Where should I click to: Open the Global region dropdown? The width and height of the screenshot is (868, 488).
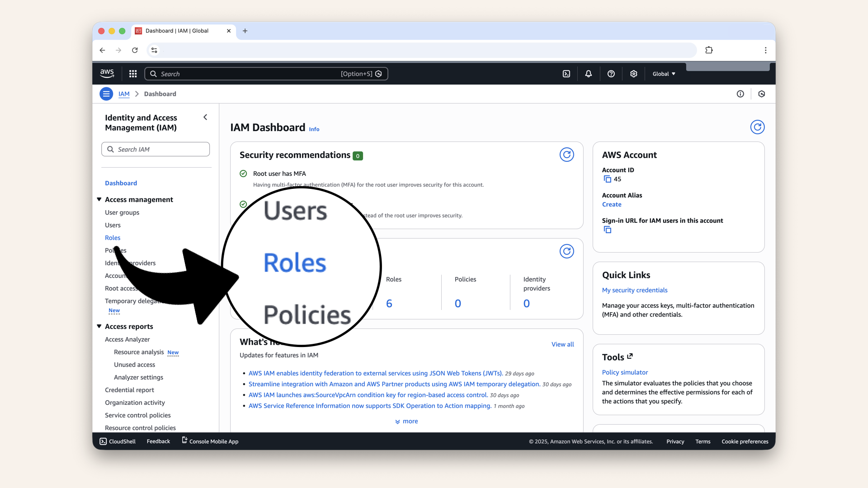coord(663,74)
